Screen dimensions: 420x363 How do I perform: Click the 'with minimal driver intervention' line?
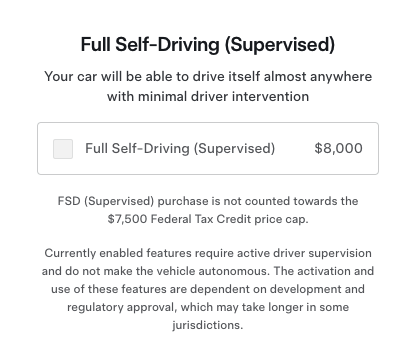(208, 97)
